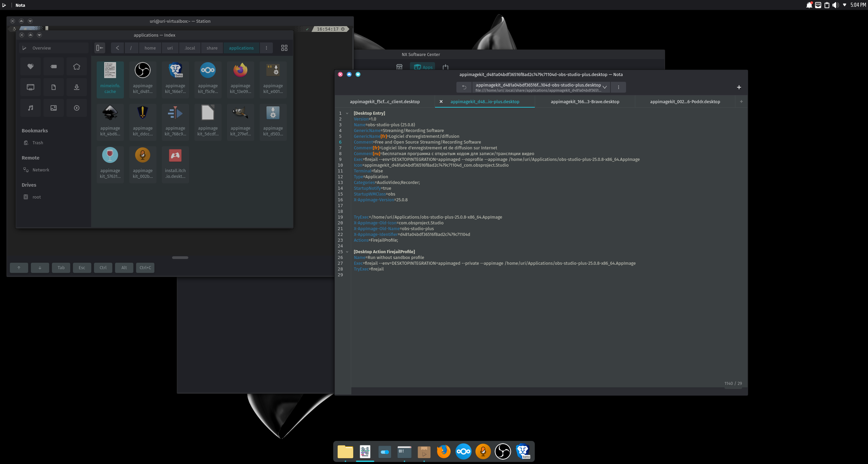Toggle the Alt modifier key on screen keyboard
The width and height of the screenshot is (868, 464).
click(x=124, y=268)
